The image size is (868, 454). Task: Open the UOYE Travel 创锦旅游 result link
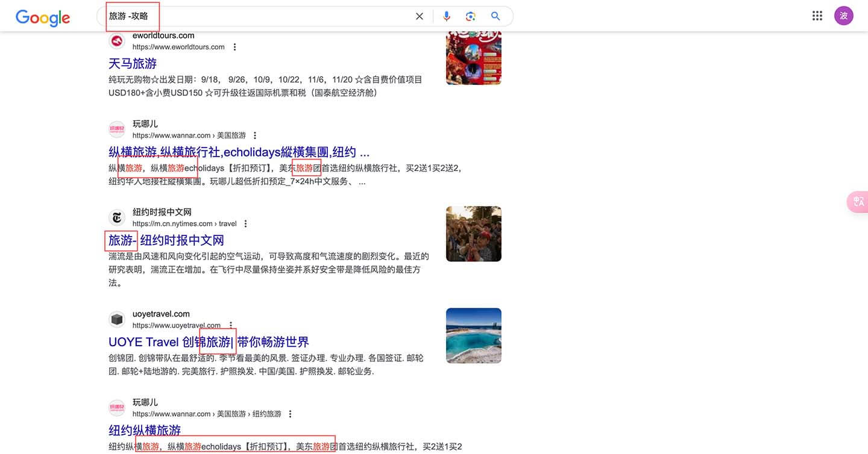209,342
